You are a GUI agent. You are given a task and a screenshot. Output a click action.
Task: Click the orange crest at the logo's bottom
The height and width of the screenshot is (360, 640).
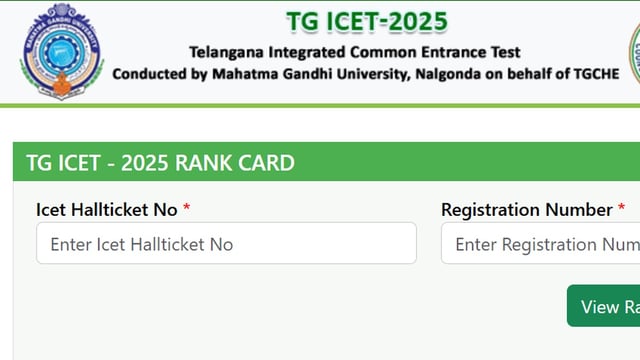click(x=62, y=85)
